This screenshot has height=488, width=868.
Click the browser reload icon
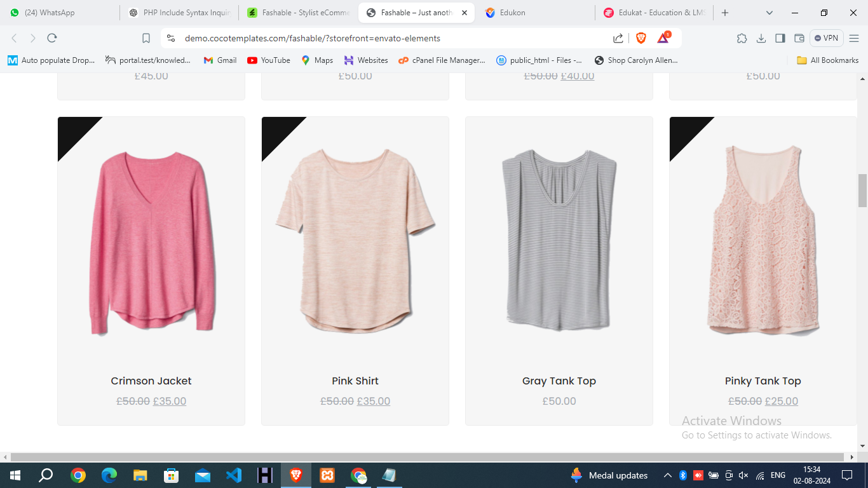click(x=52, y=38)
